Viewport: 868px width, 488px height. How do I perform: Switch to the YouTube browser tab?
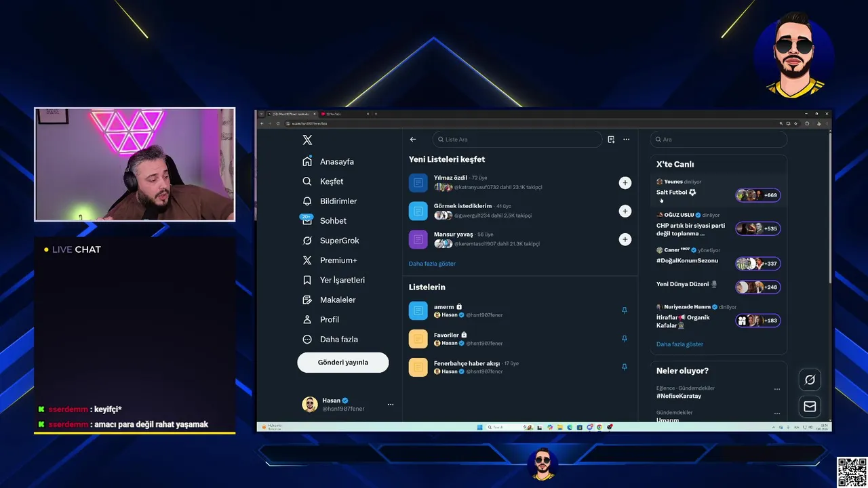pyautogui.click(x=344, y=114)
